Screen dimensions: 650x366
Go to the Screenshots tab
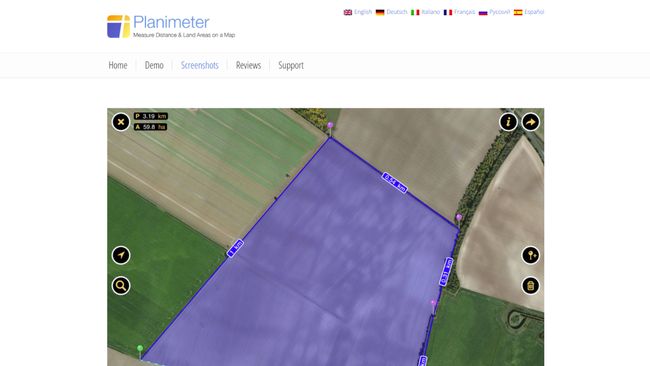(x=199, y=65)
